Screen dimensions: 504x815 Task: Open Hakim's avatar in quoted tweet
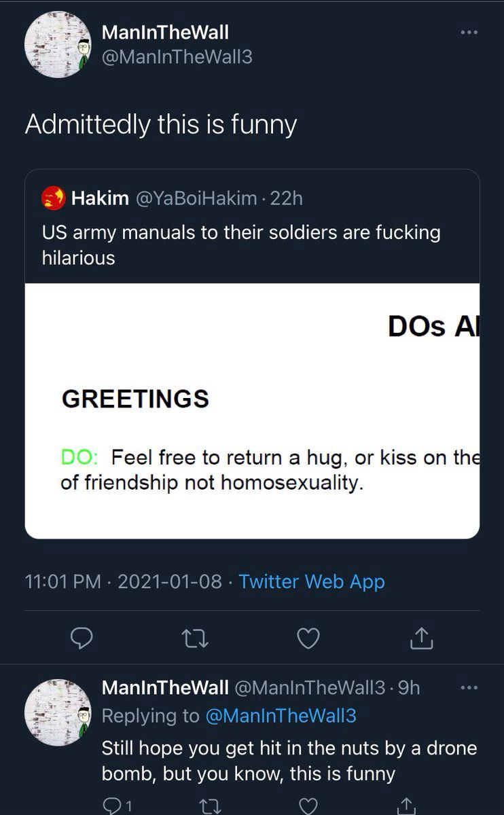coord(53,198)
